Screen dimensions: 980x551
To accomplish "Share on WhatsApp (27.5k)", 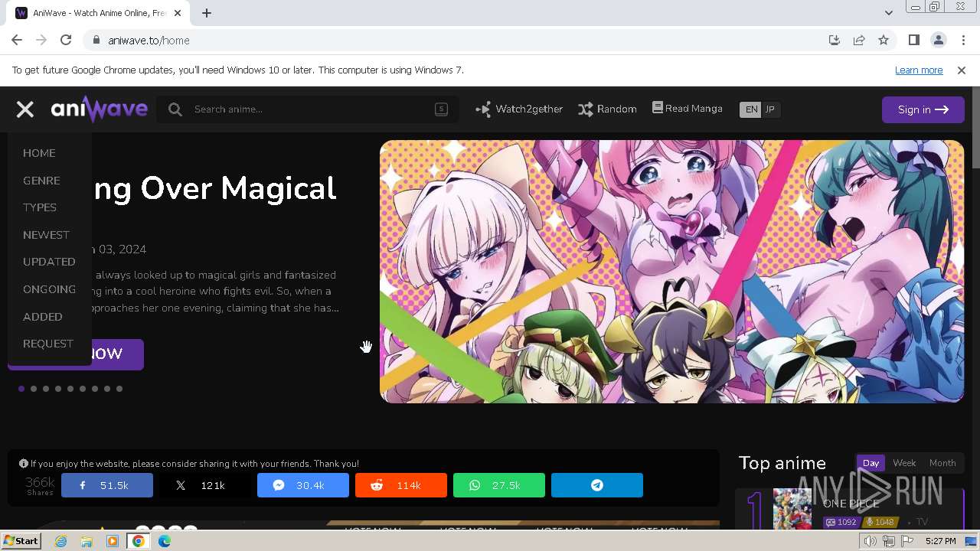I will pos(499,485).
